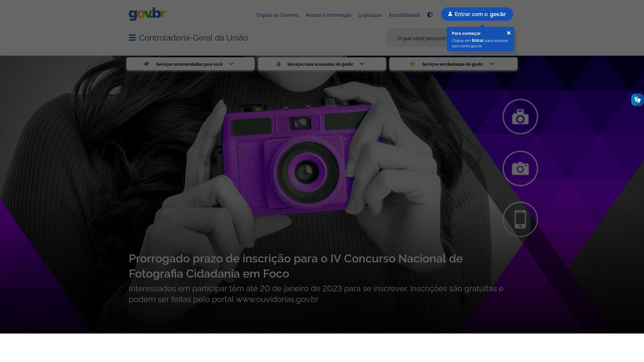Click the chevron next to Serviços em destaque
644x362 pixels.
pos(492,64)
